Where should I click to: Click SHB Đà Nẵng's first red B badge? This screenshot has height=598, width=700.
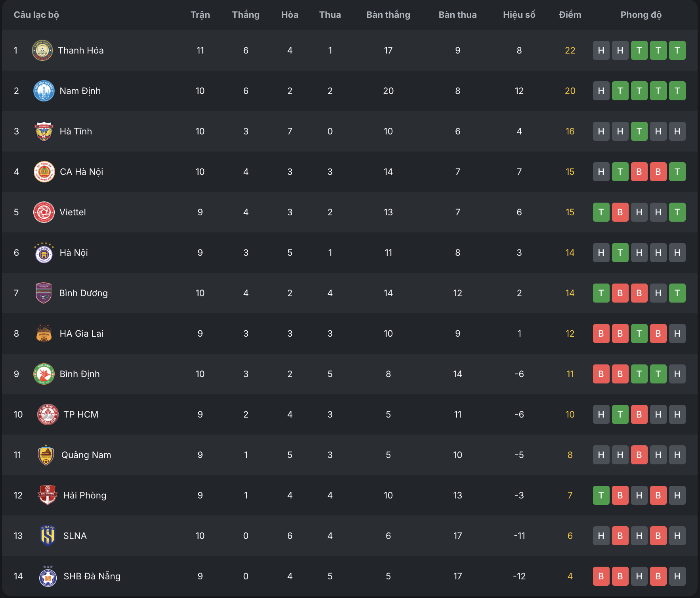pyautogui.click(x=601, y=576)
